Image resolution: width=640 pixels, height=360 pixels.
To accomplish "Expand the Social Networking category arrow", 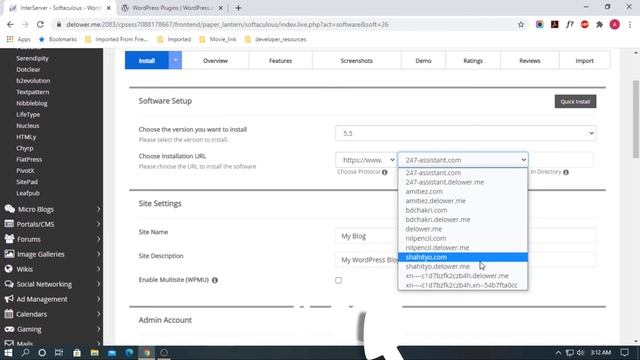I will pos(98,284).
